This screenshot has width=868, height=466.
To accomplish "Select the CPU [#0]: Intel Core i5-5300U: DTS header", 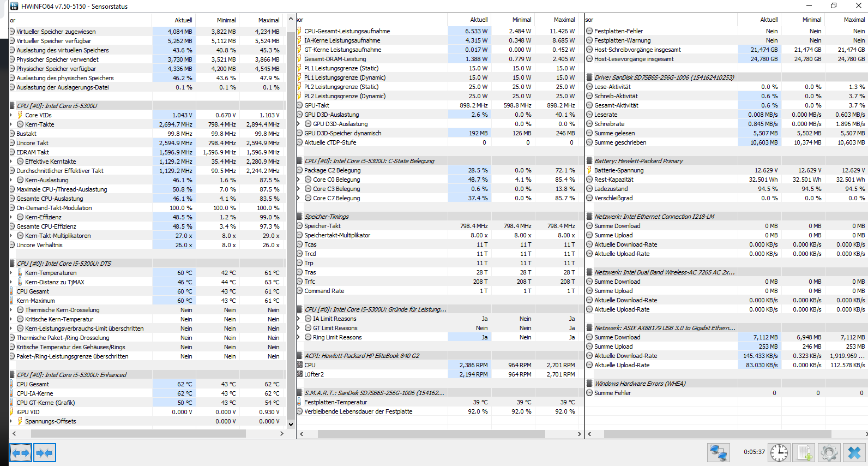I will pyautogui.click(x=147, y=264).
